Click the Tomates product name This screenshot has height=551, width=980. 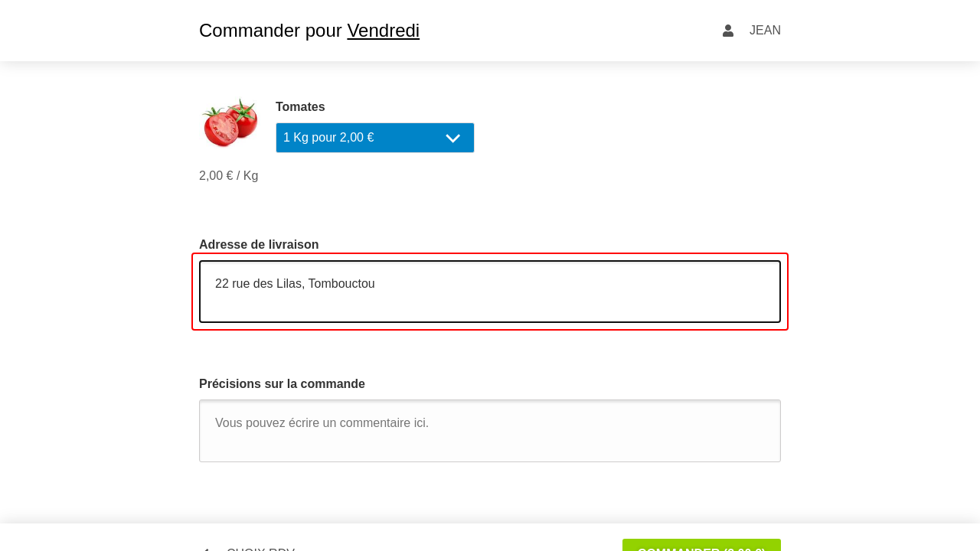click(300, 107)
